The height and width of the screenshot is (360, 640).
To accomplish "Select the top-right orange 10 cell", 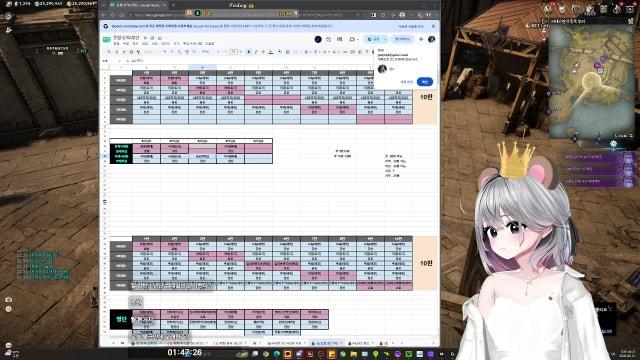I will click(426, 98).
